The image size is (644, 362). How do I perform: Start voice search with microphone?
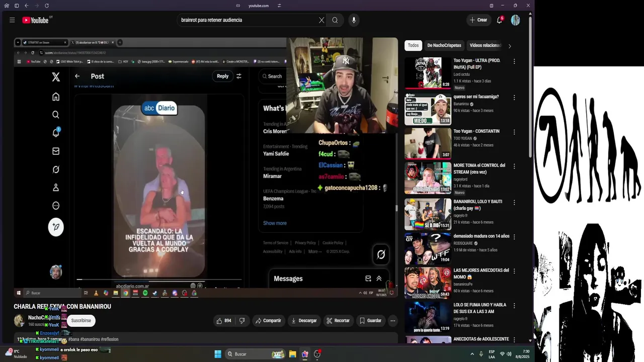click(354, 20)
